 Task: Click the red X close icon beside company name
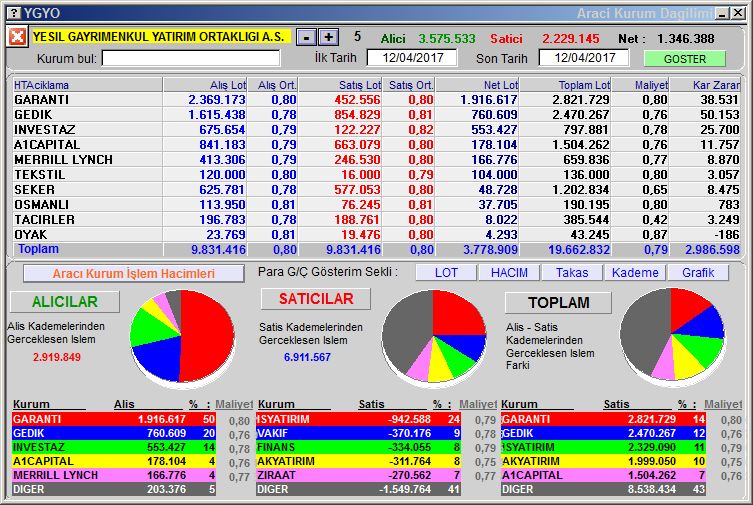(x=16, y=37)
